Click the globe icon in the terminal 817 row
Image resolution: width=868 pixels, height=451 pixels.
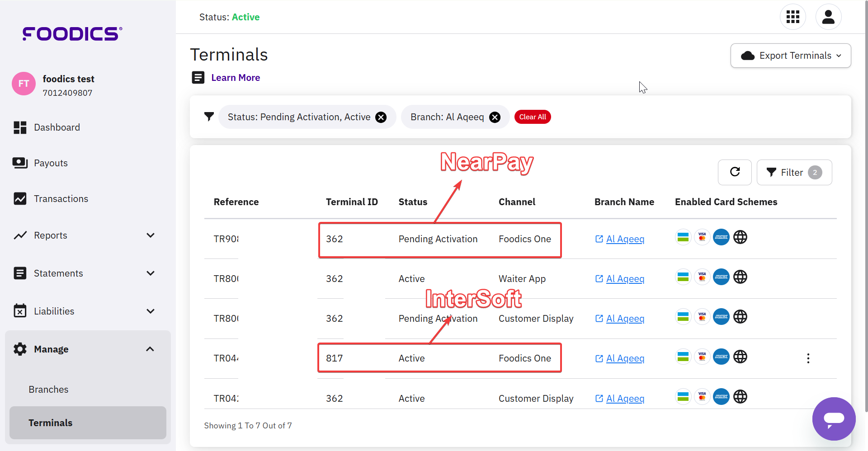tap(740, 357)
